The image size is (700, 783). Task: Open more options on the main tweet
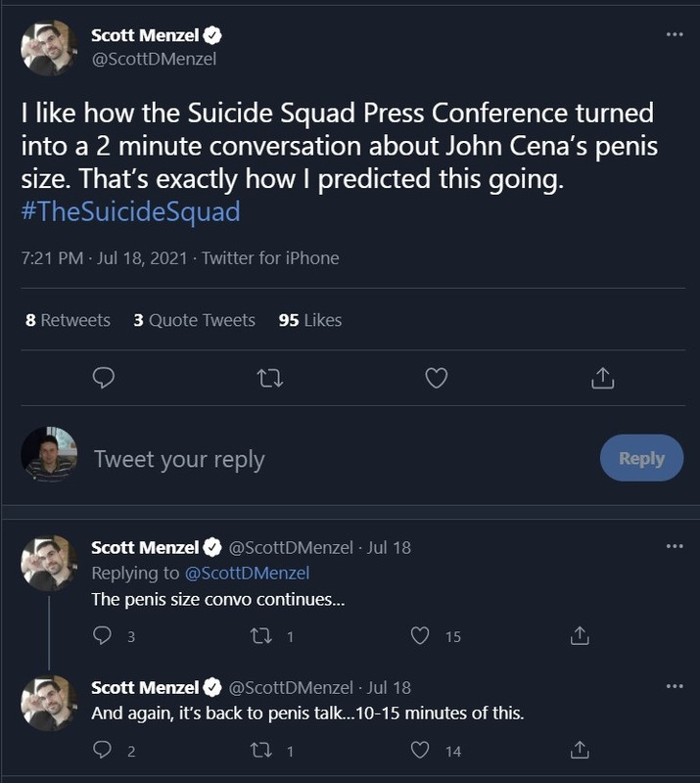click(x=674, y=34)
